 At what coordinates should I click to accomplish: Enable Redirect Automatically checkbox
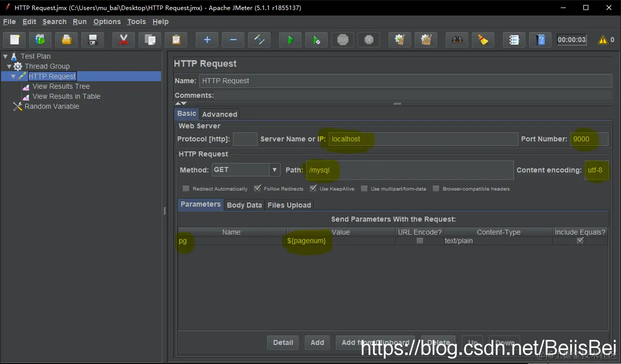(x=186, y=189)
